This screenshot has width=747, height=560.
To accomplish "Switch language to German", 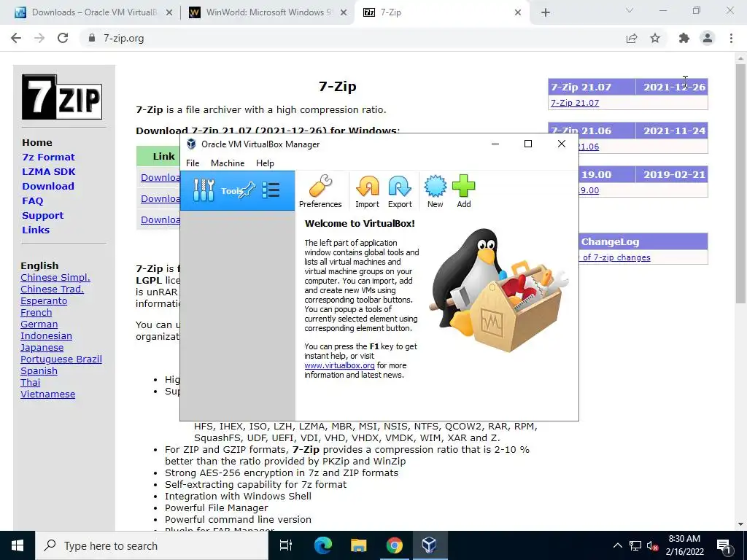I will 39,324.
